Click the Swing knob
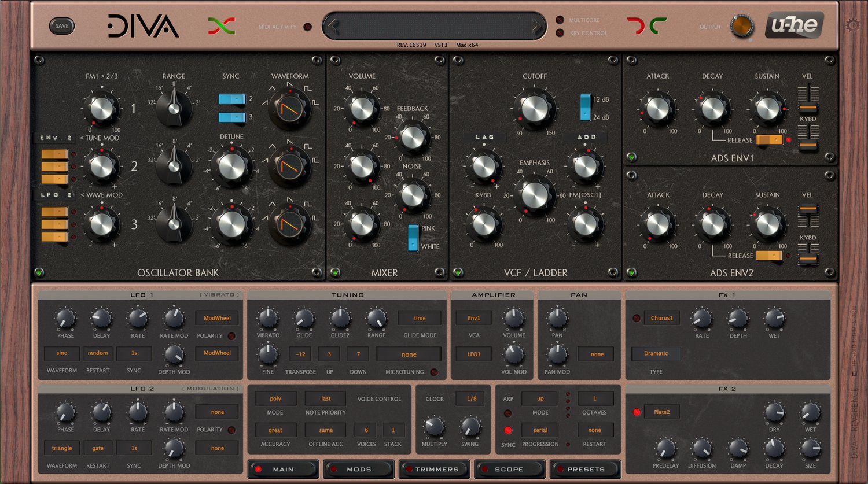The image size is (868, 484). [x=470, y=427]
